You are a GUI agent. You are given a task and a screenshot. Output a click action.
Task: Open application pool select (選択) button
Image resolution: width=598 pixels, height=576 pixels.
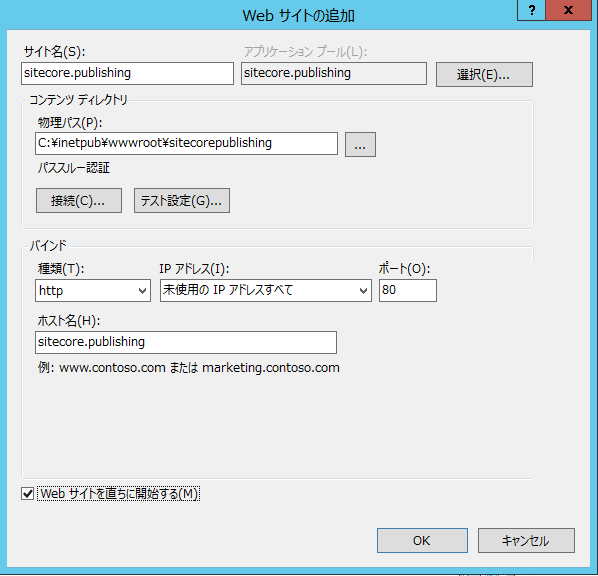click(x=484, y=74)
